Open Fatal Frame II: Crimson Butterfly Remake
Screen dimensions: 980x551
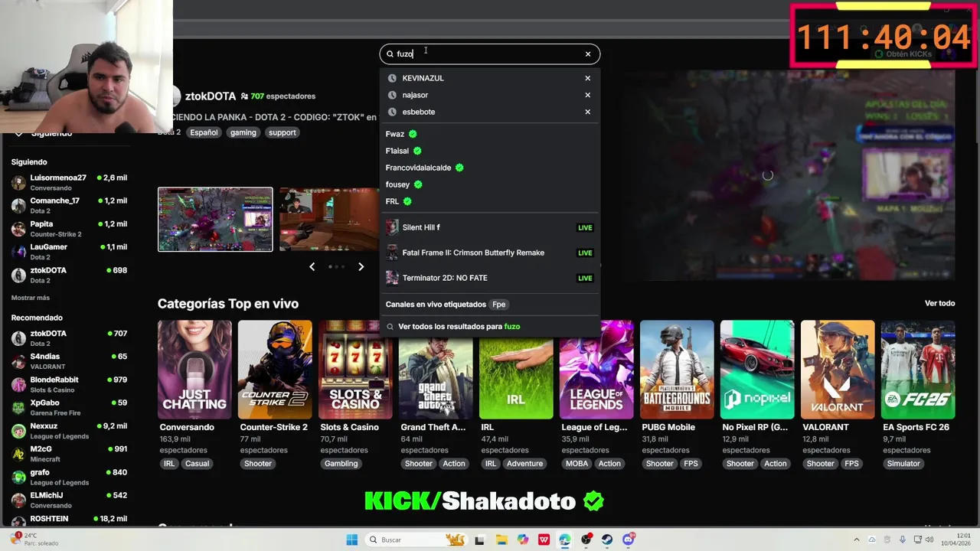490,253
